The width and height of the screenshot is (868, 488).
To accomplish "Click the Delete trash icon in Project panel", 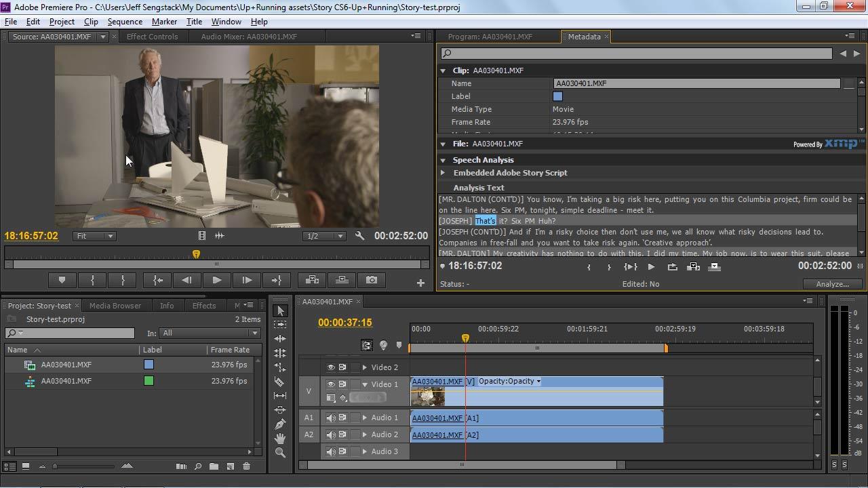I will click(246, 466).
